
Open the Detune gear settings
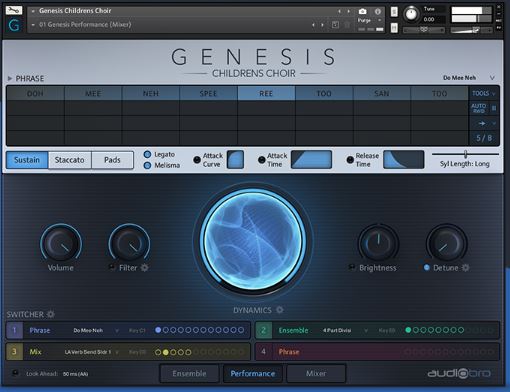[465, 268]
